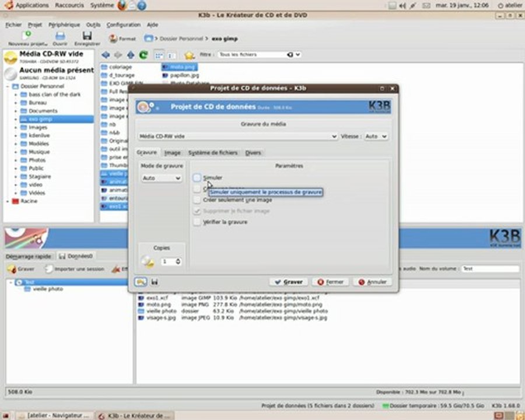
Task: Click the Nom du volume text field
Action: 490,268
